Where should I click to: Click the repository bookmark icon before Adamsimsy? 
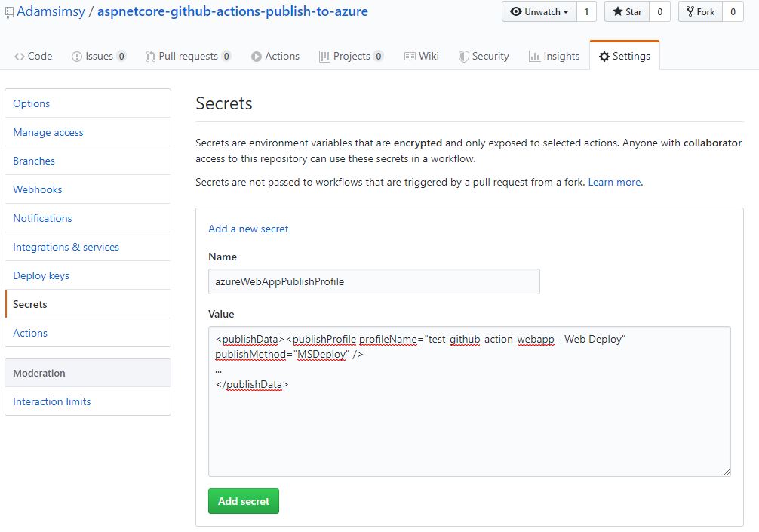(9, 11)
